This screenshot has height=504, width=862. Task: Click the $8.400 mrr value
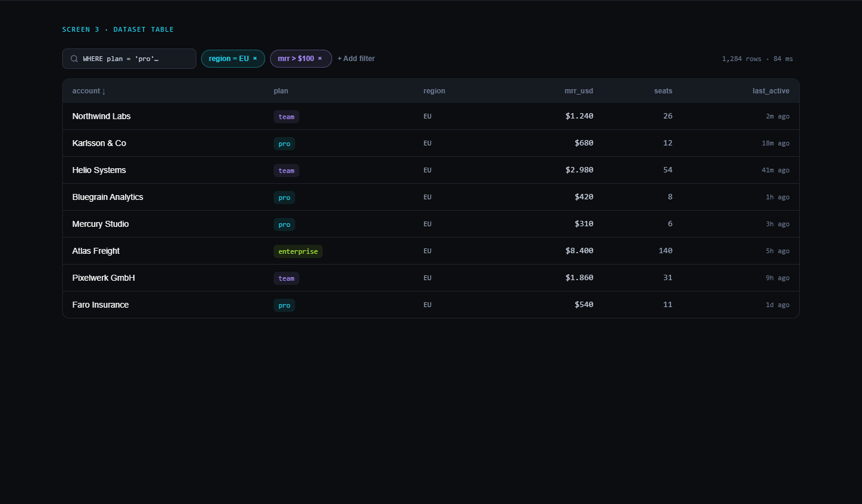[579, 251]
